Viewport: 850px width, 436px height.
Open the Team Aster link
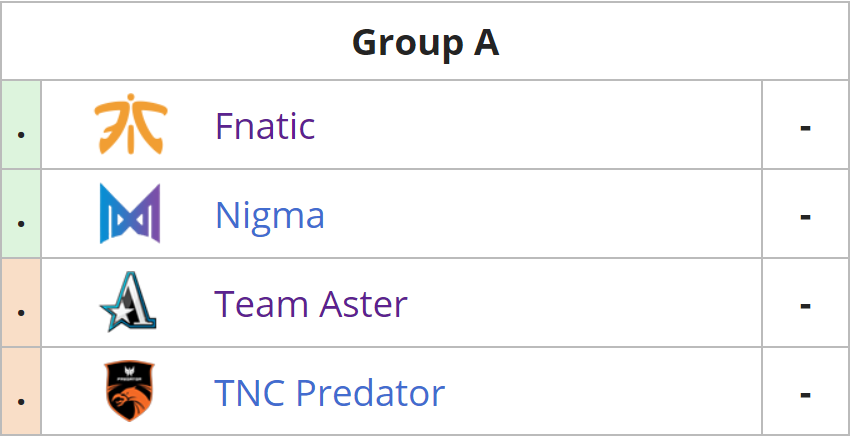pos(311,304)
